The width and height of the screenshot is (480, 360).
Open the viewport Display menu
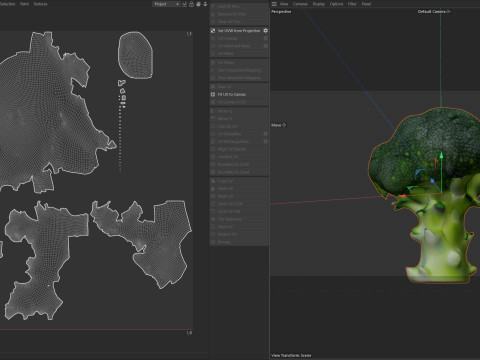pyautogui.click(x=319, y=4)
